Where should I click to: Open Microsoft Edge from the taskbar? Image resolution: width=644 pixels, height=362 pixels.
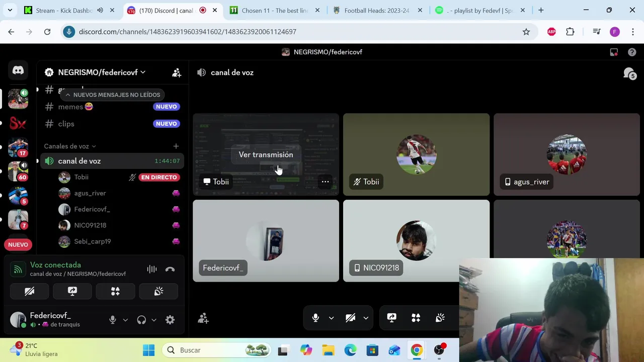pyautogui.click(x=350, y=350)
